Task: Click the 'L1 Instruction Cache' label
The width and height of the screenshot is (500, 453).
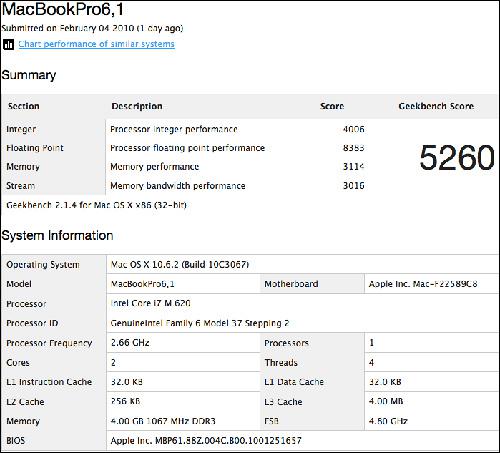Action: 49,382
